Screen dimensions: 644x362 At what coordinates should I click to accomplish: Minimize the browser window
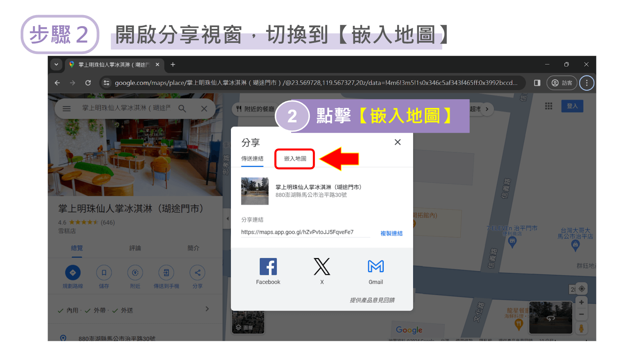[x=547, y=64]
